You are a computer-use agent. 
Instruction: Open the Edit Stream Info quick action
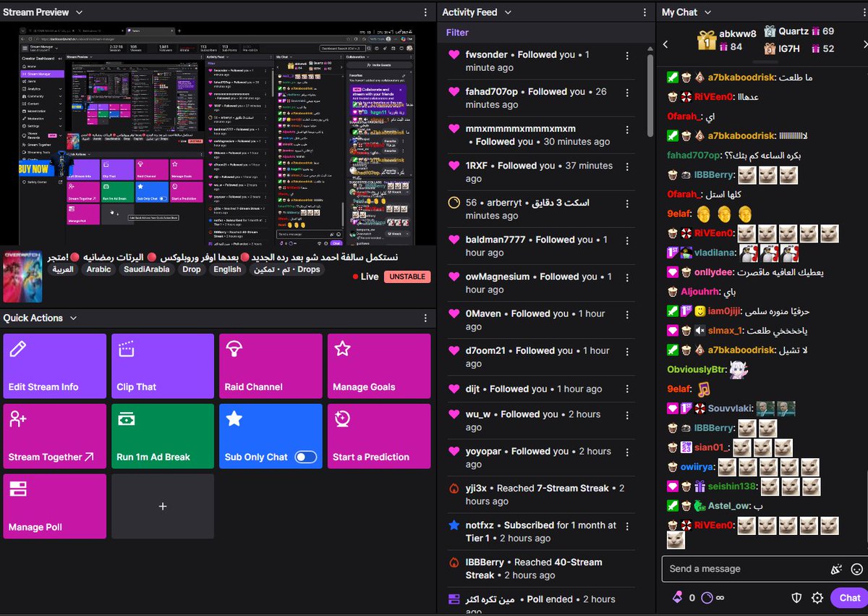click(54, 366)
